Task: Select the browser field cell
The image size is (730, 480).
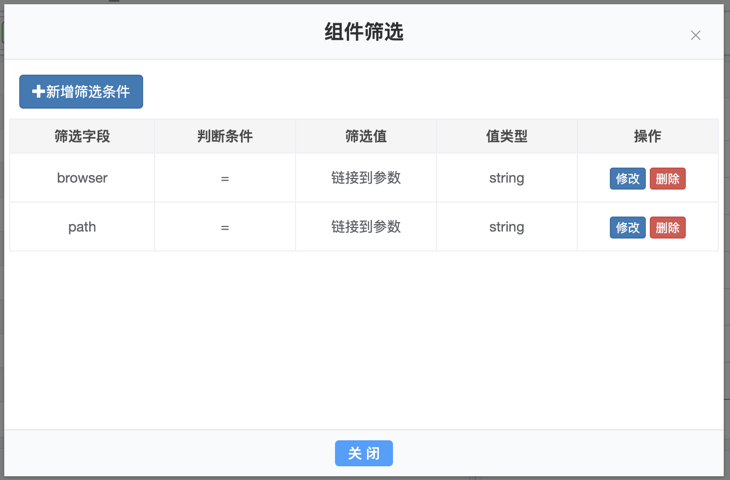Action: (x=82, y=178)
